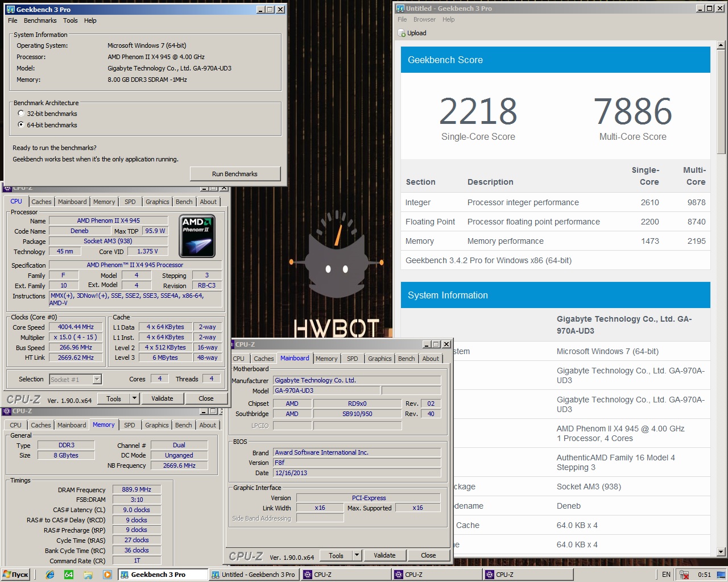Select Memory tab in CPU-Z Mainboard window
The width and height of the screenshot is (728, 582).
coord(326,359)
